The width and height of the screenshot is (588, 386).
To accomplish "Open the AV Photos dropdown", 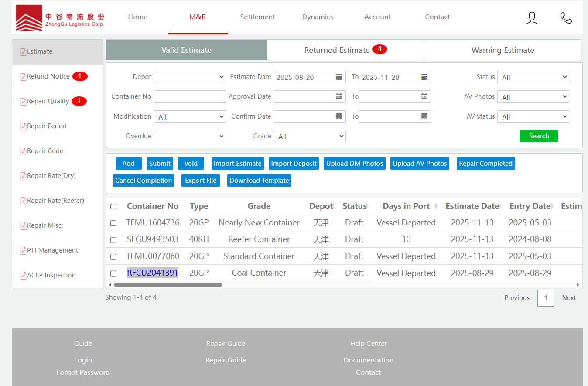I will pos(533,97).
